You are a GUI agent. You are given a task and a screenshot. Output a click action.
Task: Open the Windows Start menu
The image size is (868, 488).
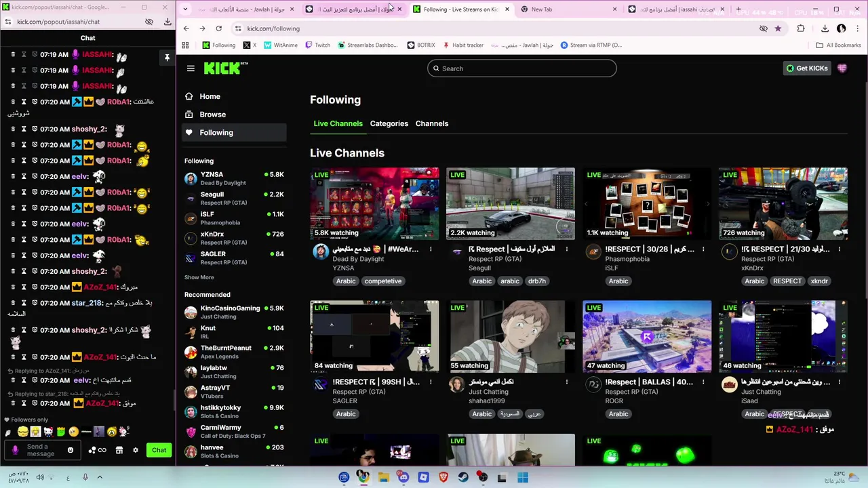(x=523, y=477)
